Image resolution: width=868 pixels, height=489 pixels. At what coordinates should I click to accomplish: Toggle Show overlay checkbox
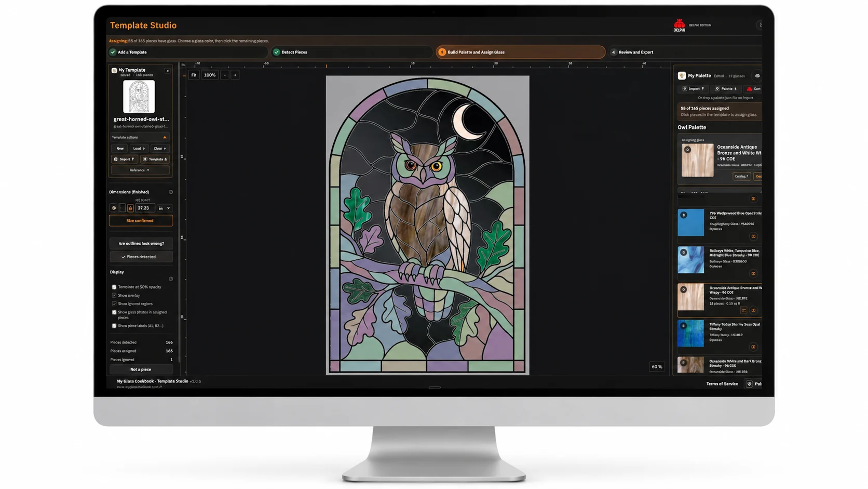pyautogui.click(x=114, y=296)
